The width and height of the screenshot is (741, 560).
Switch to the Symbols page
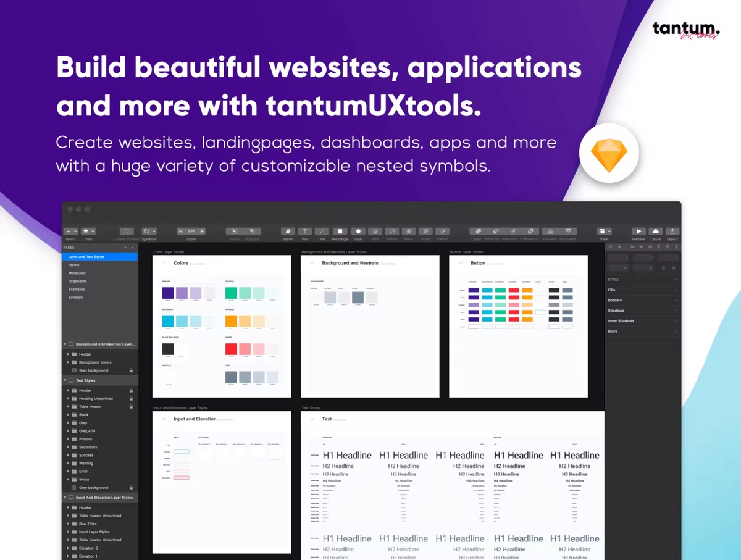click(76, 298)
